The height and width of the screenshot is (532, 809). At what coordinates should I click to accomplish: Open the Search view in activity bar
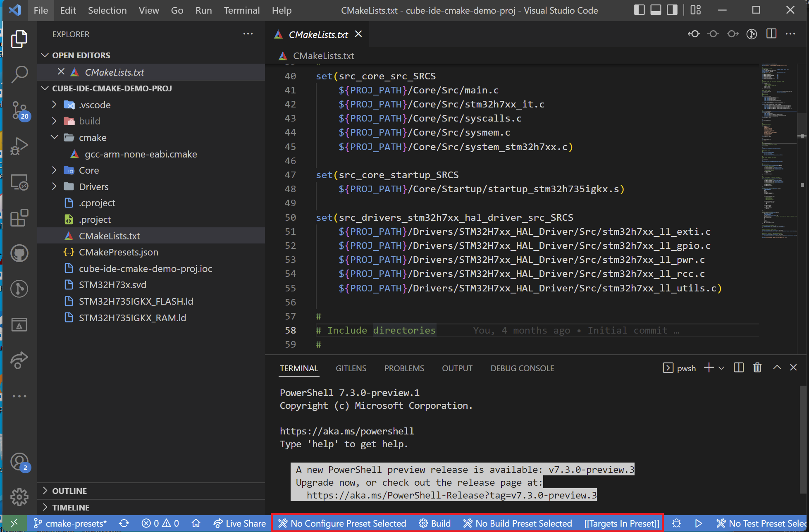(x=19, y=74)
